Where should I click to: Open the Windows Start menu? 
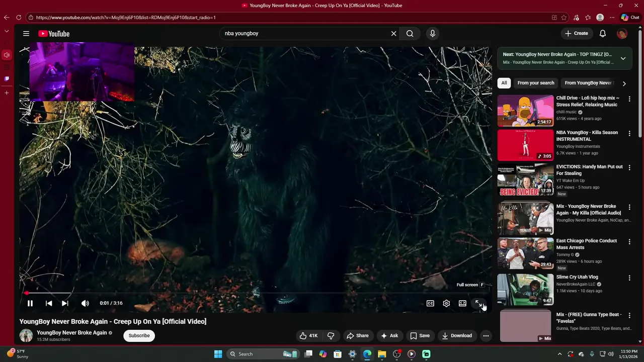pyautogui.click(x=218, y=354)
